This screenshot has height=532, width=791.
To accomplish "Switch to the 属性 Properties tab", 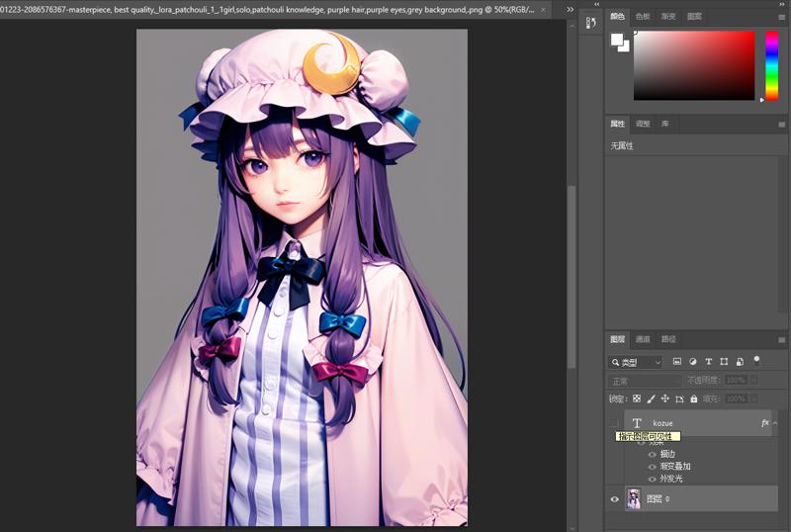I will pyautogui.click(x=617, y=124).
